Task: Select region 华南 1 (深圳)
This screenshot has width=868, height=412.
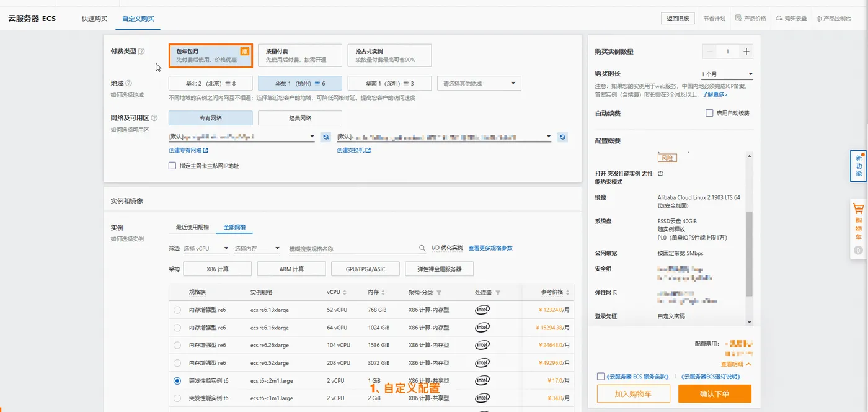Action: click(389, 83)
